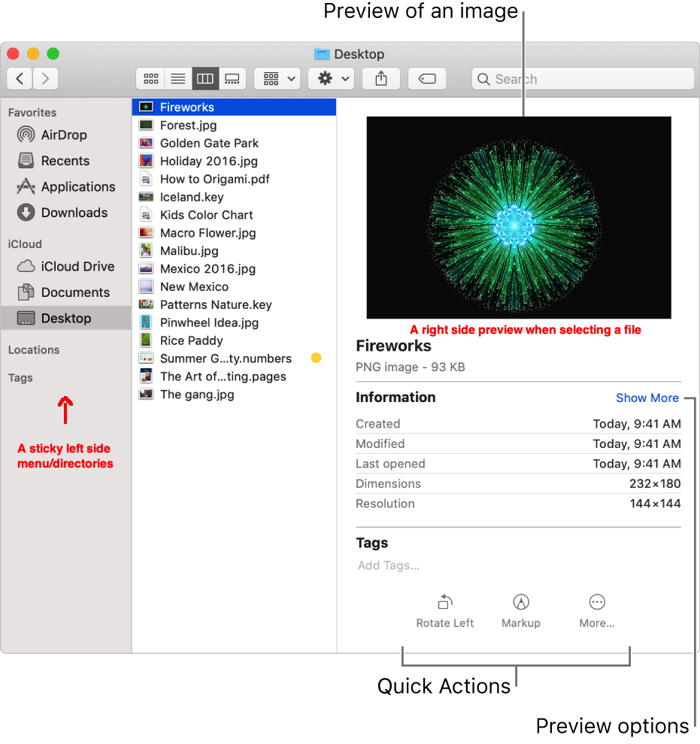Click the back navigation arrow

point(19,78)
